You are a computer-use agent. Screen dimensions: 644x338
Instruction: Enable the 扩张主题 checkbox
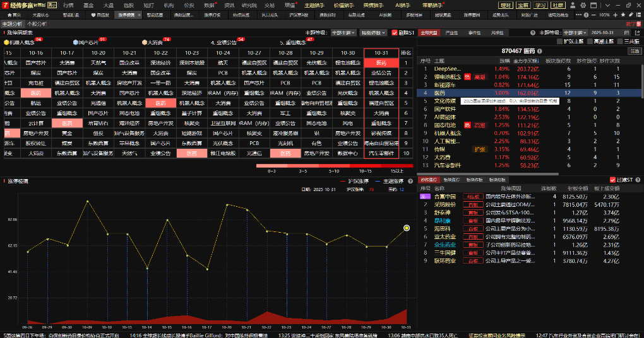(559, 41)
